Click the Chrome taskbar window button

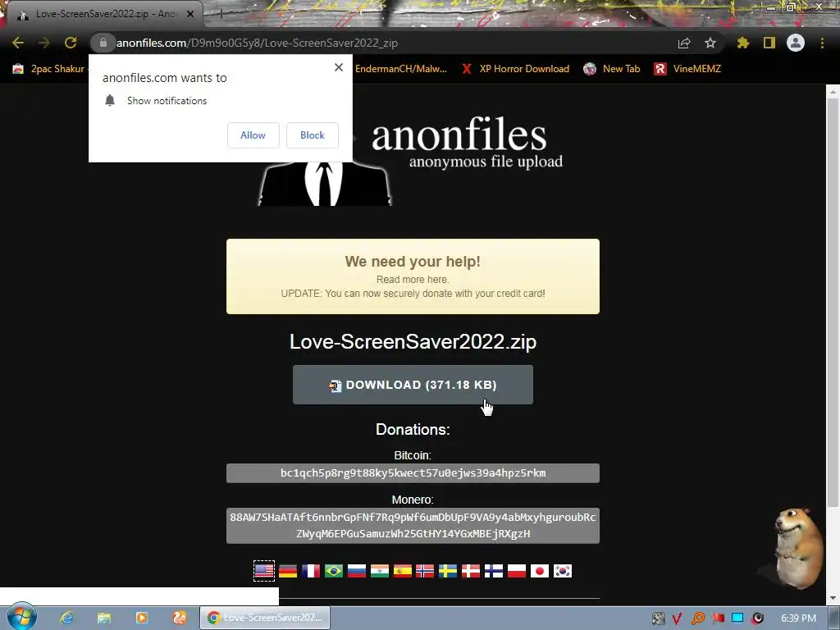pos(265,618)
